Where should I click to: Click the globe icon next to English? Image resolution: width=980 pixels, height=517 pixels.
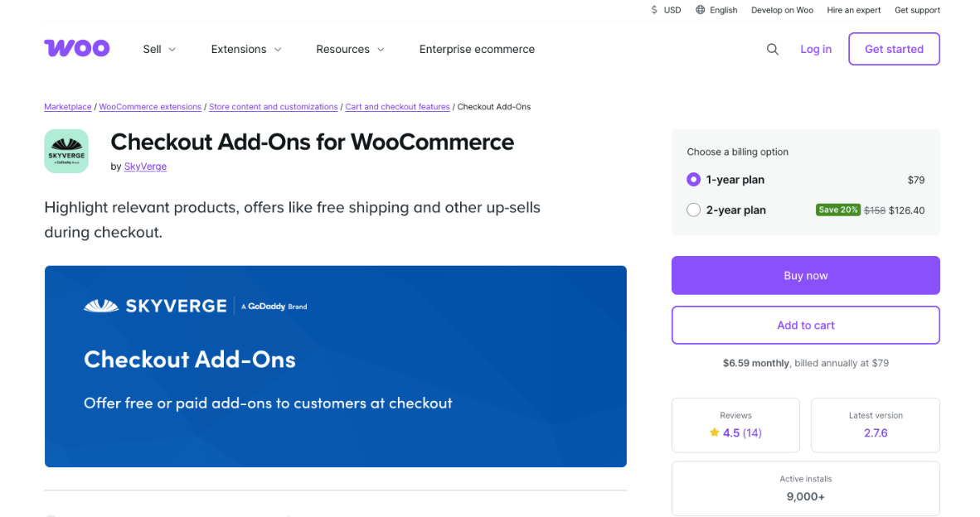[699, 10]
